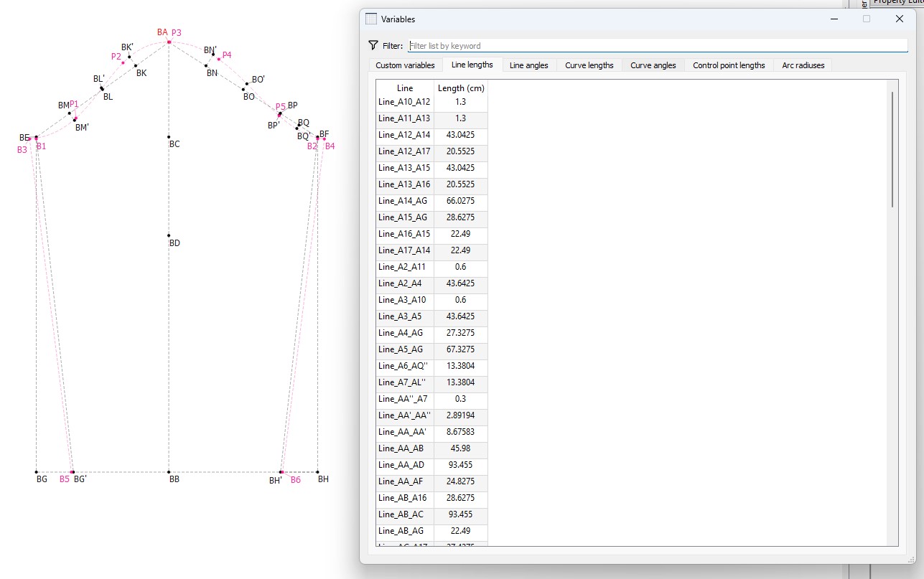Select the Line_A2_A4 row

[x=431, y=283]
